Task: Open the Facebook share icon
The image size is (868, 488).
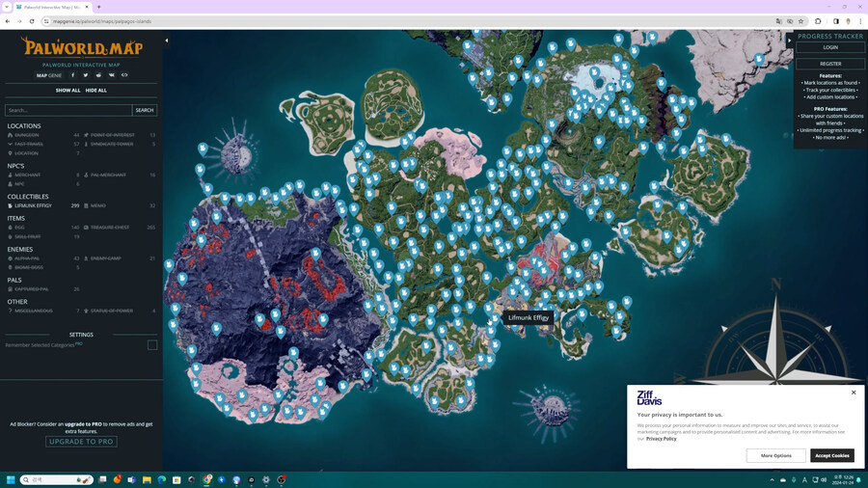Action: 72,75
